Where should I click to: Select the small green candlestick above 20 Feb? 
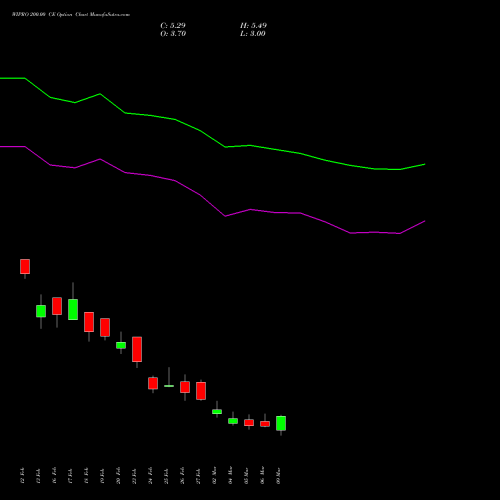point(121,345)
